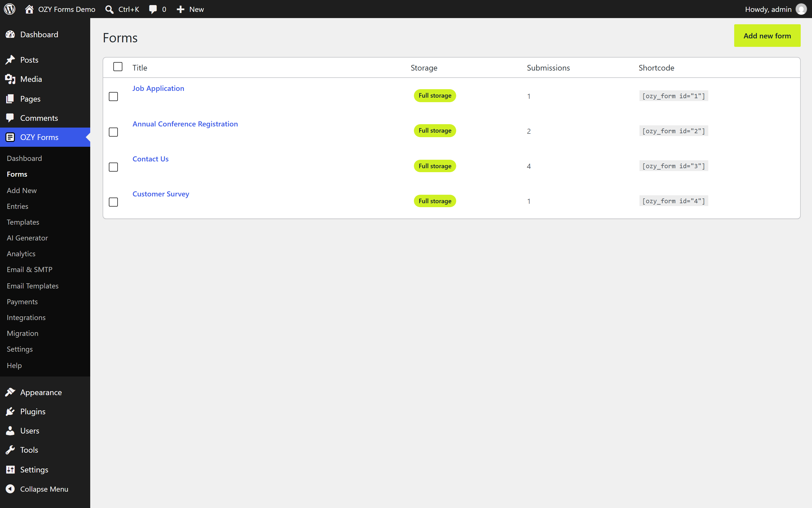Check the Customer Survey row checkbox
The image size is (812, 508).
click(113, 202)
